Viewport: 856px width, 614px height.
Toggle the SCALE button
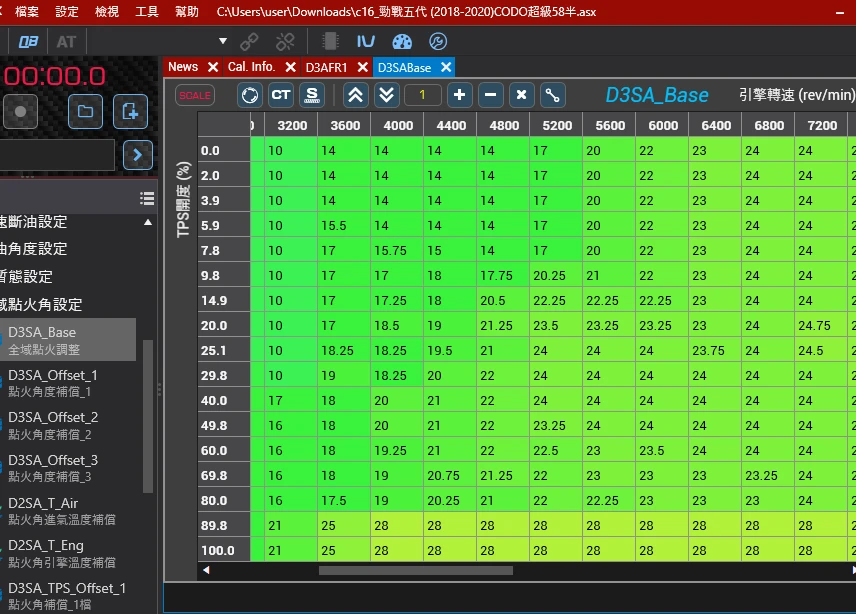(195, 96)
